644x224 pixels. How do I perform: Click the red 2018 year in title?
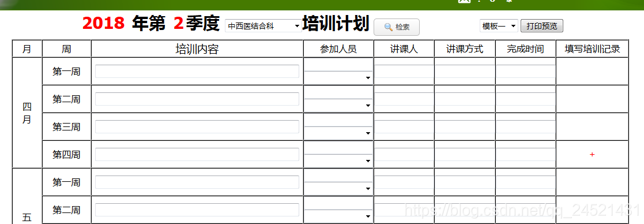(x=104, y=24)
